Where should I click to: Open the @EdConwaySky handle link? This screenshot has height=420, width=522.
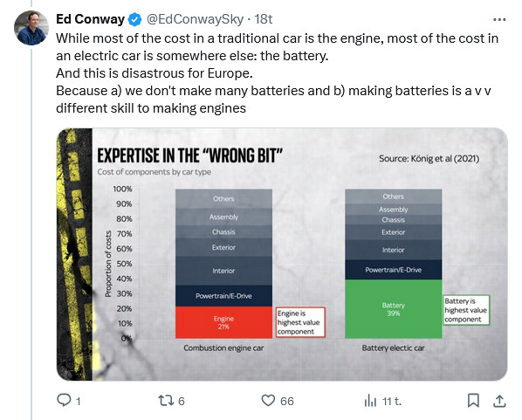point(195,19)
